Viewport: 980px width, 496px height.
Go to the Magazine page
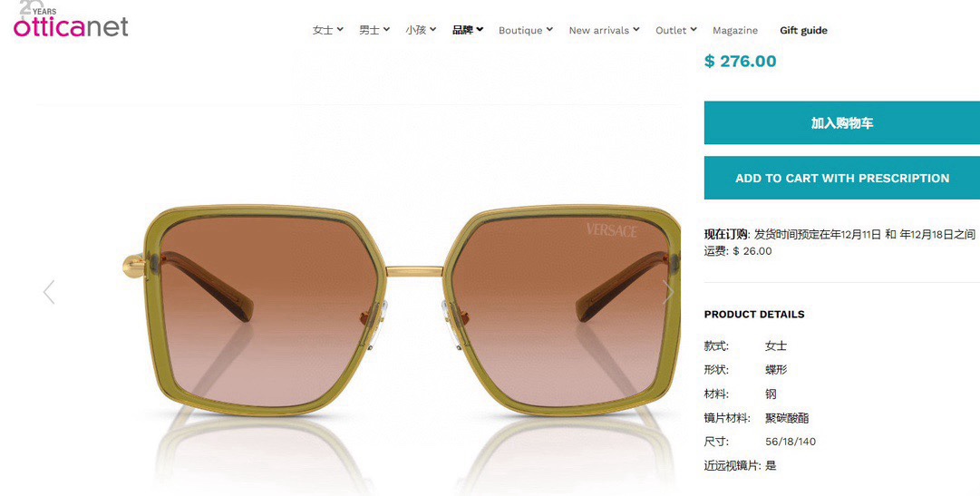(x=735, y=30)
